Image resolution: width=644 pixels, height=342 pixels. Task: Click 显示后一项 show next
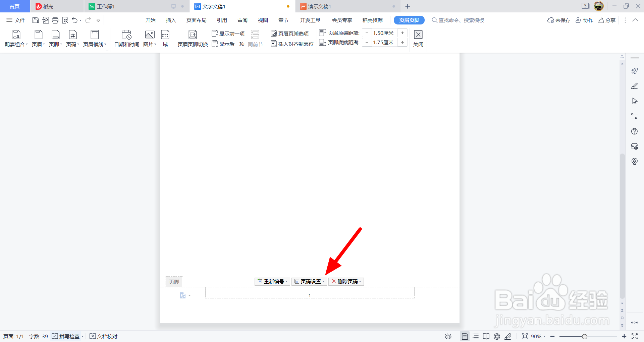228,44
